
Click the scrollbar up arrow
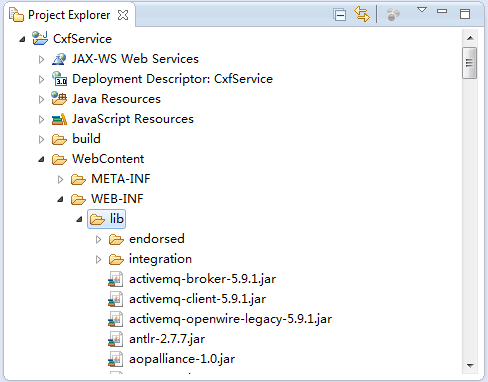pyautogui.click(x=470, y=38)
